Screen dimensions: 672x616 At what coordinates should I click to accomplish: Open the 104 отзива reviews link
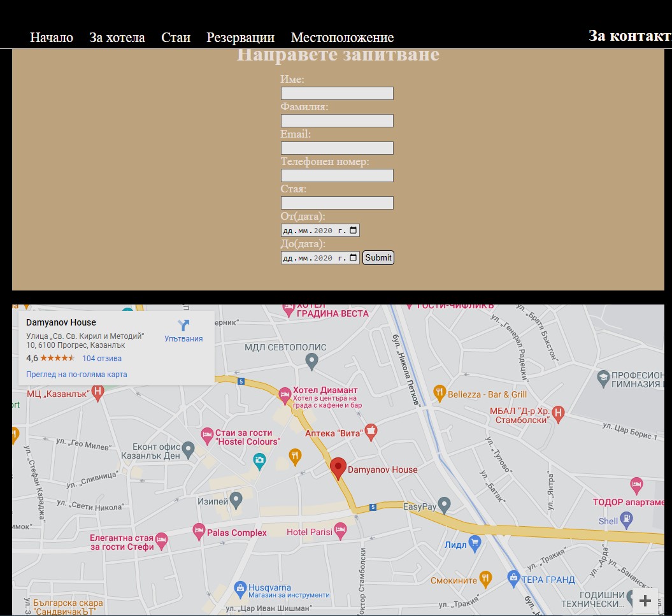pos(102,359)
